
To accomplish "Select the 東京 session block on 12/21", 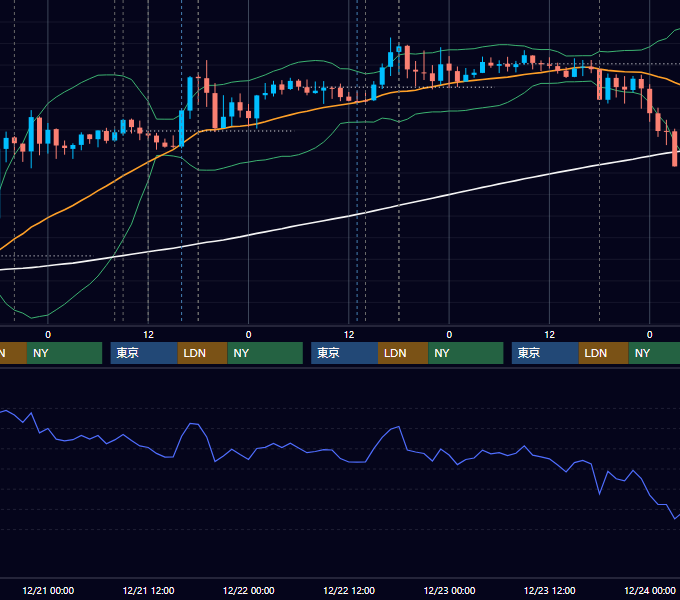I will [144, 353].
